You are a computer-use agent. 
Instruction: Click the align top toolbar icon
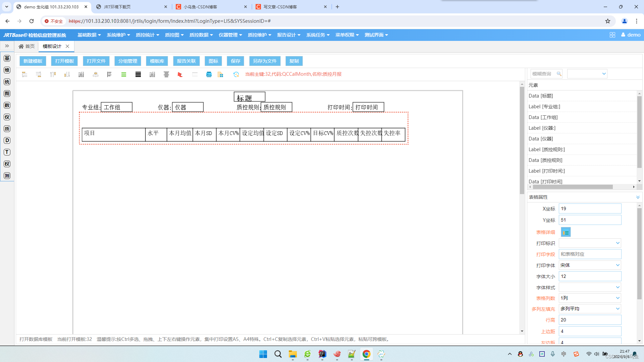53,74
